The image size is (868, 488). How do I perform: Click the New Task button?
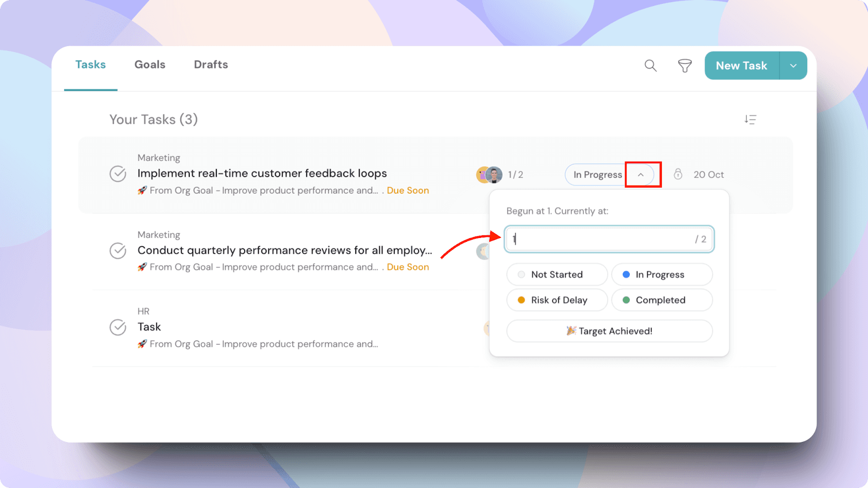point(741,66)
